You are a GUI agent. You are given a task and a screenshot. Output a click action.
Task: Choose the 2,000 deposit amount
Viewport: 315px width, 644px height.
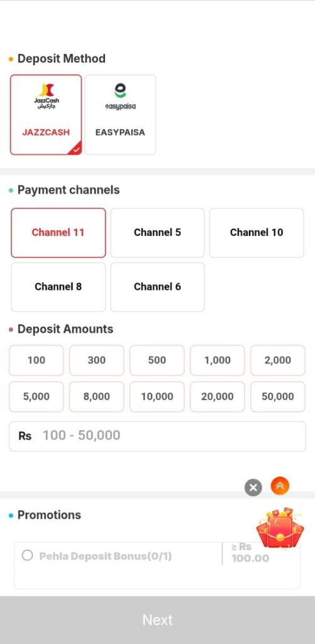(278, 360)
